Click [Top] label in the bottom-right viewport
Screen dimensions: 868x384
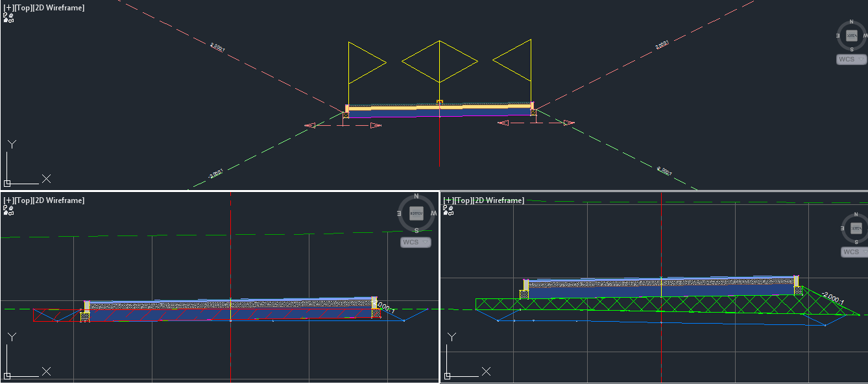[462, 200]
